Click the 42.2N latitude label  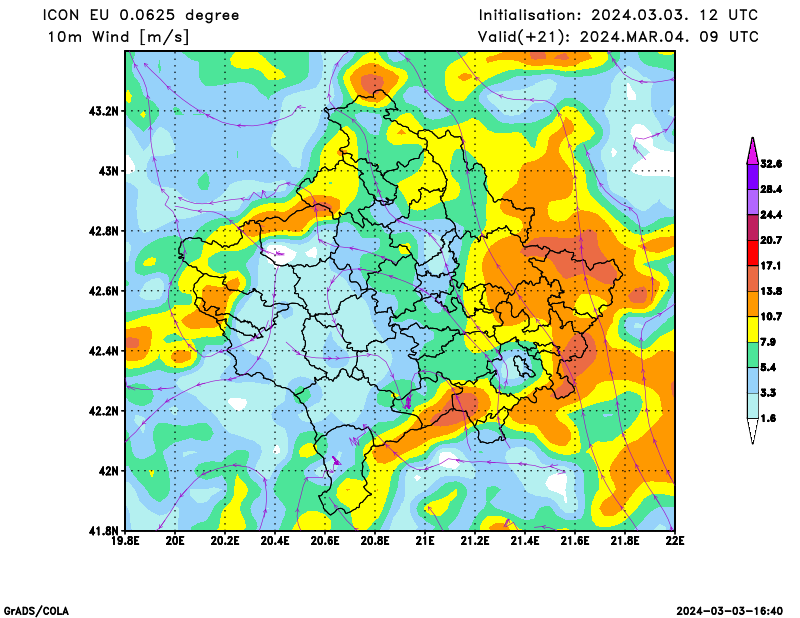pyautogui.click(x=104, y=411)
